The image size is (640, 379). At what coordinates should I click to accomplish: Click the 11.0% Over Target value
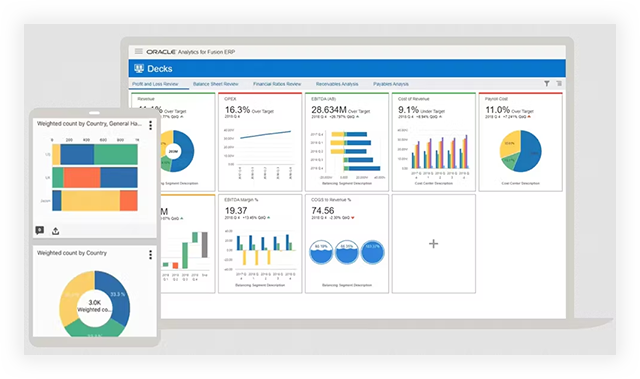click(x=509, y=110)
